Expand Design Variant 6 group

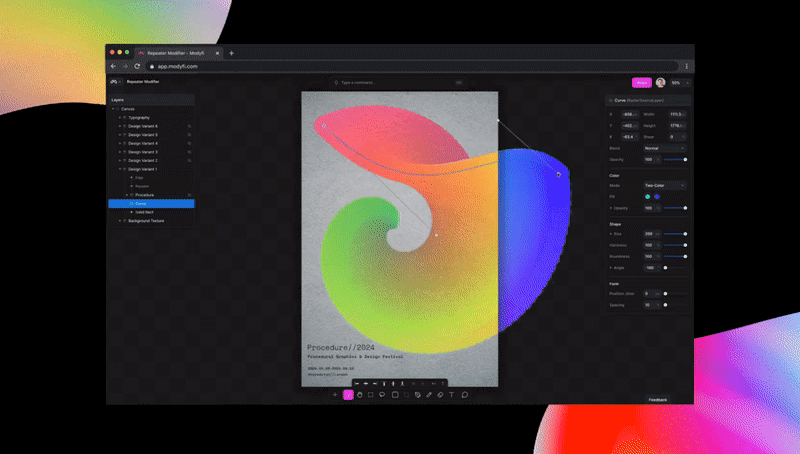coord(120,126)
